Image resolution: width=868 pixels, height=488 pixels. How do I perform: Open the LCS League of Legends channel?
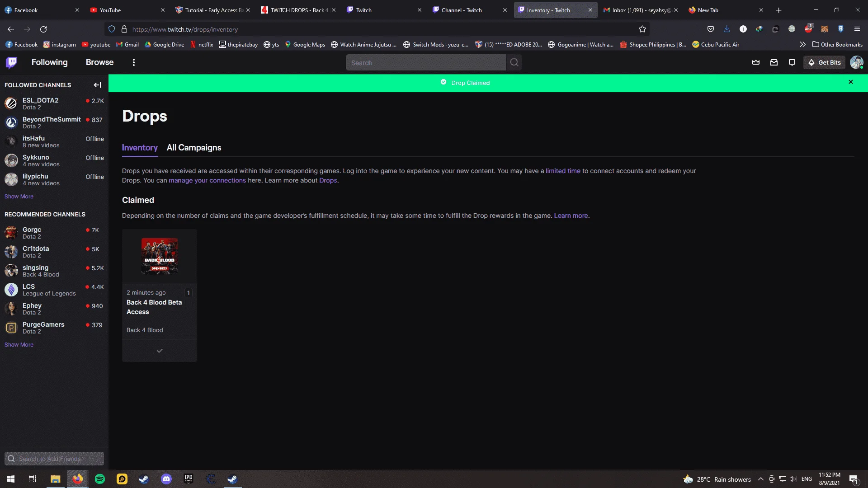[54, 290]
